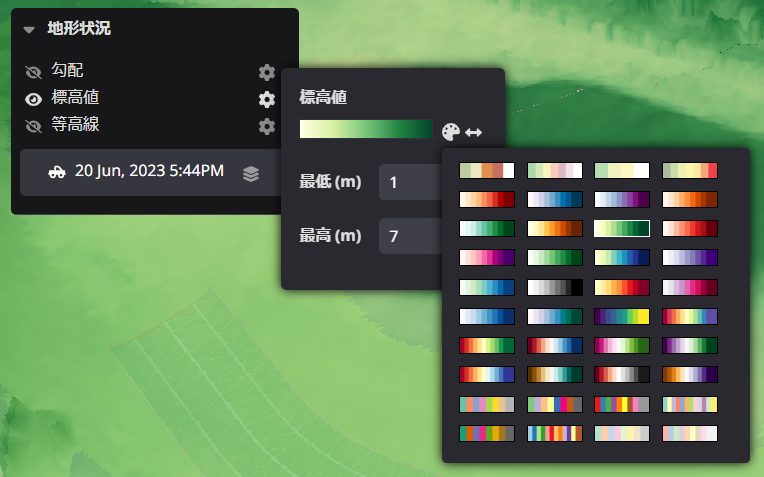Click the 等高線 layer label
Screen dimensions: 764x477
coord(76,124)
